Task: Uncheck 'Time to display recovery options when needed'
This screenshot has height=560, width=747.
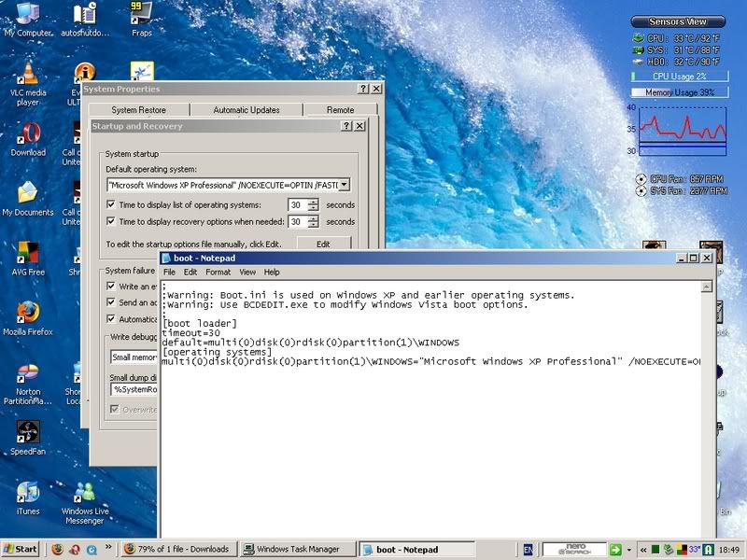Action: click(111, 222)
